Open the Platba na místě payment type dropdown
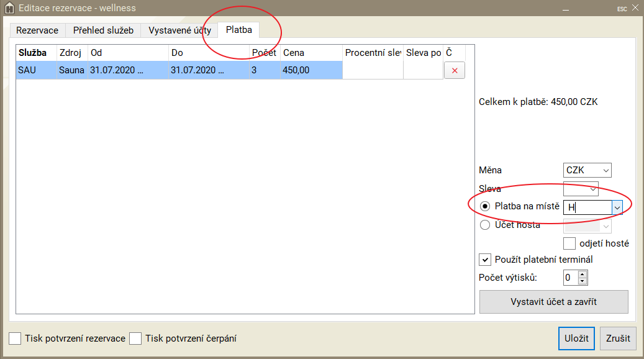This screenshot has height=359, width=644. (x=617, y=207)
